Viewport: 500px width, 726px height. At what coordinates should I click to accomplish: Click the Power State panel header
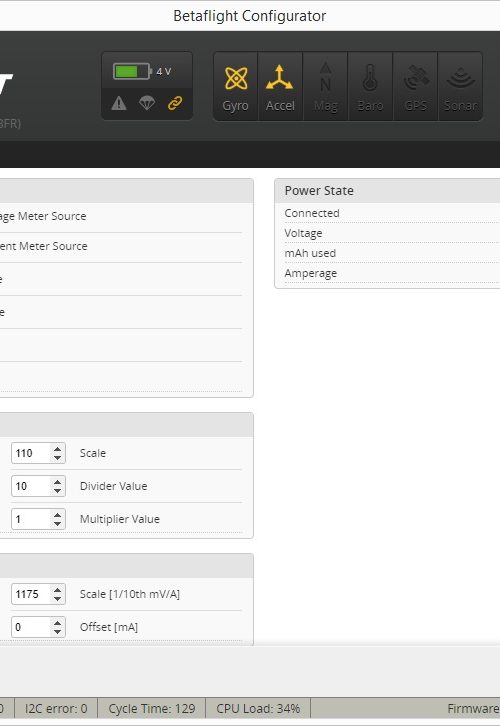[x=387, y=191]
